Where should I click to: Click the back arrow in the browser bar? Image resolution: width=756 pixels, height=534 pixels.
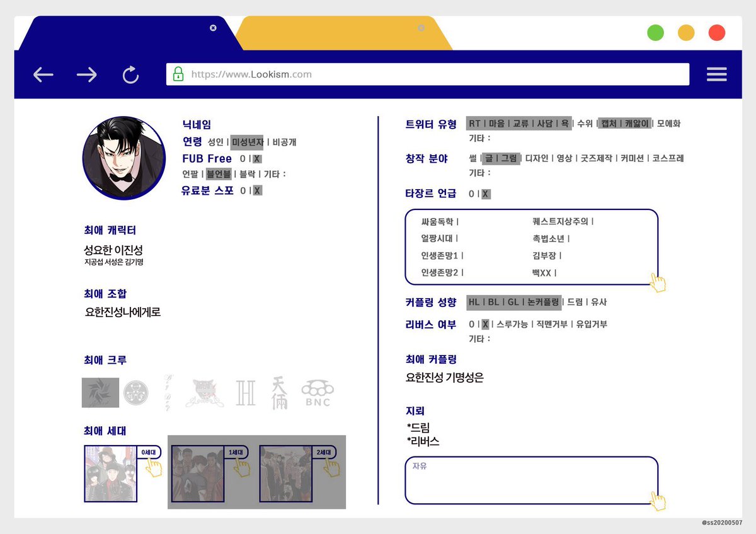[43, 75]
